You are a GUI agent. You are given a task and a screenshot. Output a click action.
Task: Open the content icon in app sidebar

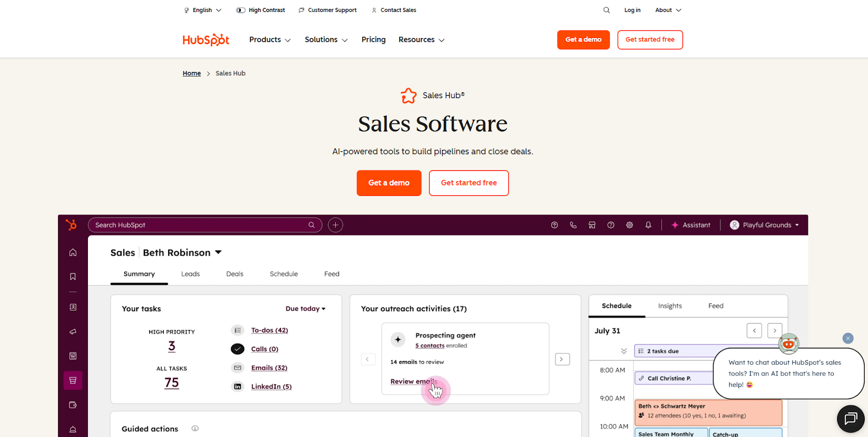73,356
